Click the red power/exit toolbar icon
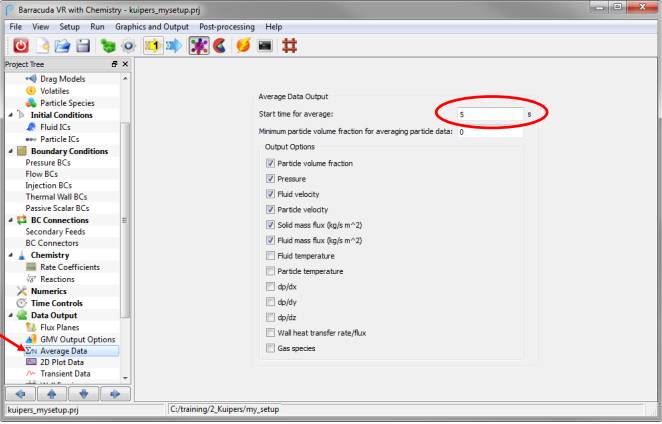The height and width of the screenshot is (424, 662). [x=21, y=46]
